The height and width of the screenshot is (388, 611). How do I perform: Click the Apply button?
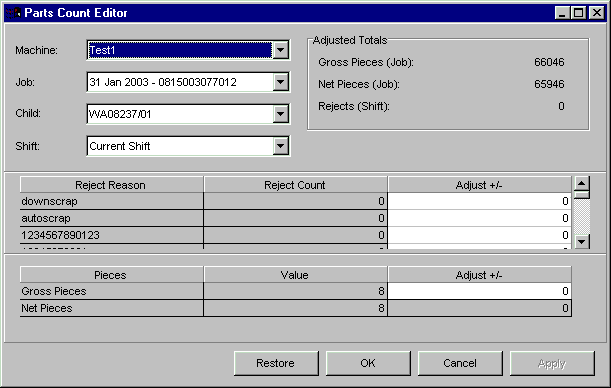[x=552, y=363]
